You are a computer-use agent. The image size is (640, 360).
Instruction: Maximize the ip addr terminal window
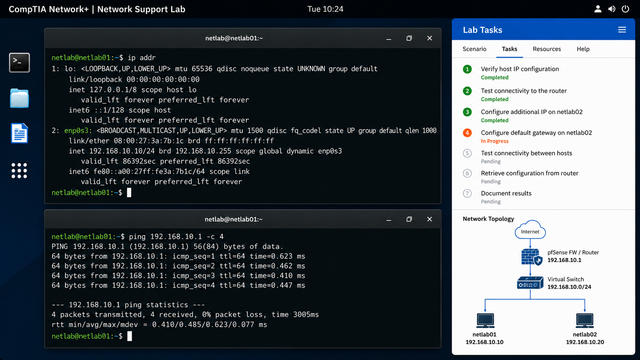[x=409, y=38]
